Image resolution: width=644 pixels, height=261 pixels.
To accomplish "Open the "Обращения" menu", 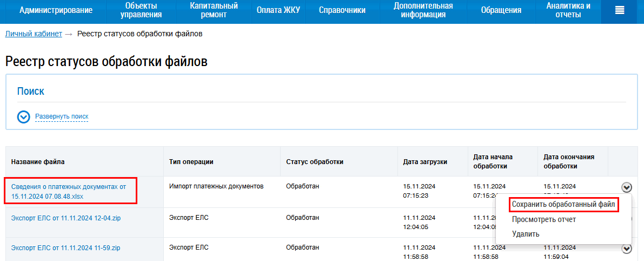I will pos(501,10).
